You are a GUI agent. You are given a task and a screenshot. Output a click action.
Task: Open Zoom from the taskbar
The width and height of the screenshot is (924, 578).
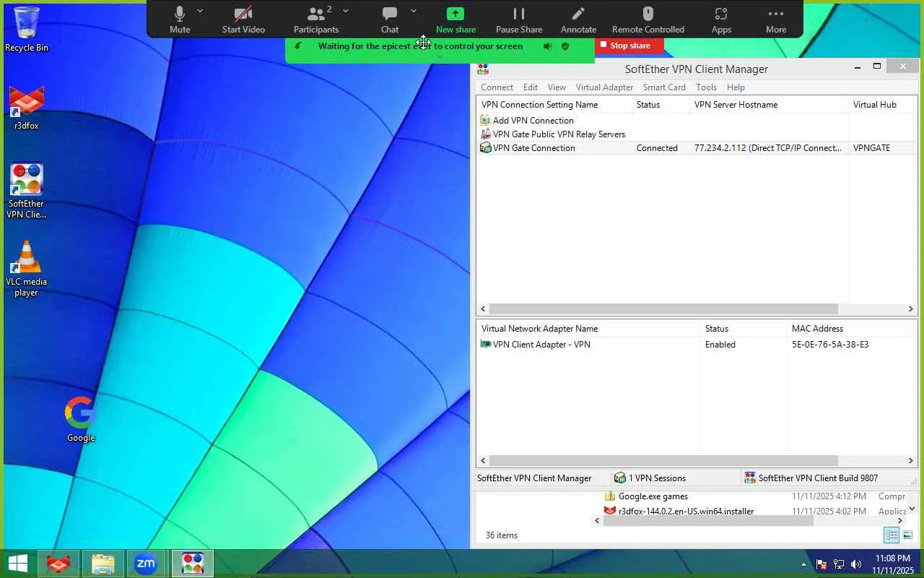click(x=146, y=564)
